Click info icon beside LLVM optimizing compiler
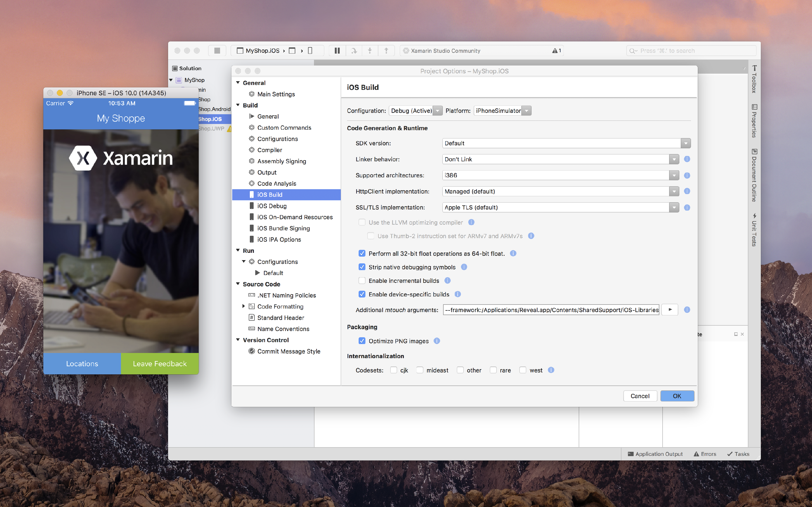The width and height of the screenshot is (812, 507). [x=471, y=222]
